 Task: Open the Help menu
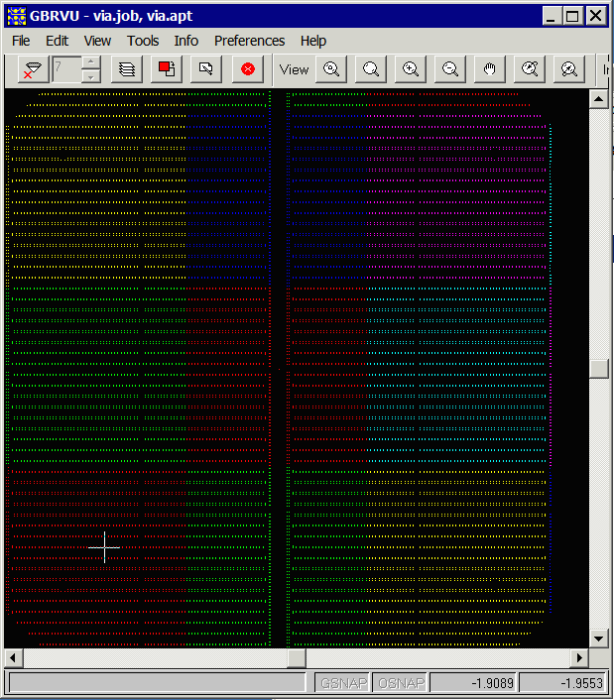(x=313, y=41)
